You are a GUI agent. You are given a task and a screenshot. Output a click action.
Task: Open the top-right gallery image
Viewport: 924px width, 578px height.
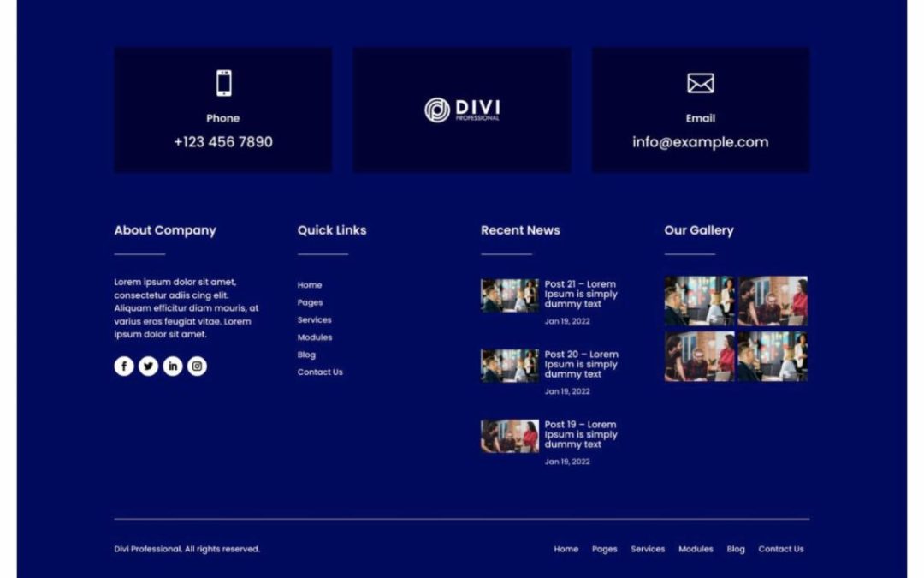[x=773, y=301]
